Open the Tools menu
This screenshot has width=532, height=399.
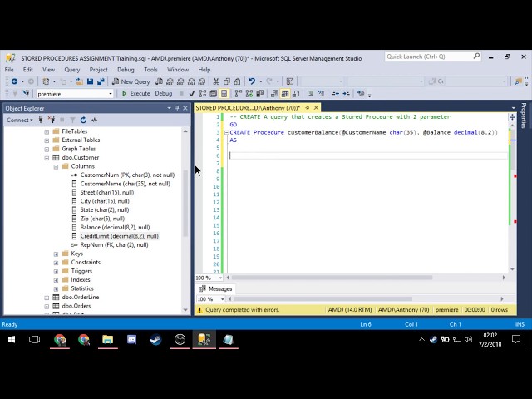[150, 70]
